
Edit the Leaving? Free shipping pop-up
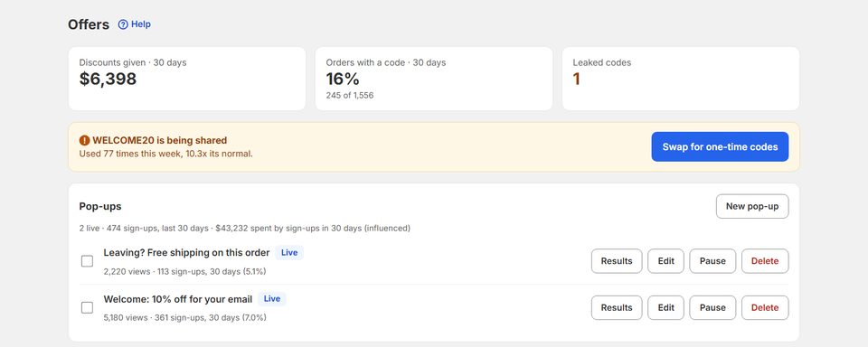tap(666, 261)
